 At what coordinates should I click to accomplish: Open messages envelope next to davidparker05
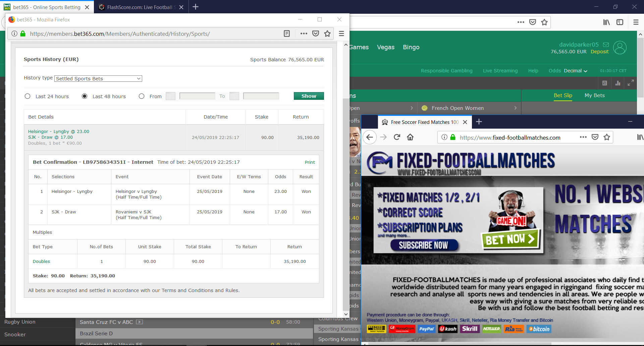606,45
